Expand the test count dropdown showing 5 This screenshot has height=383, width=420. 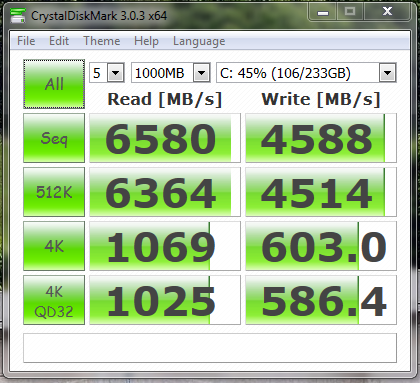coord(116,73)
